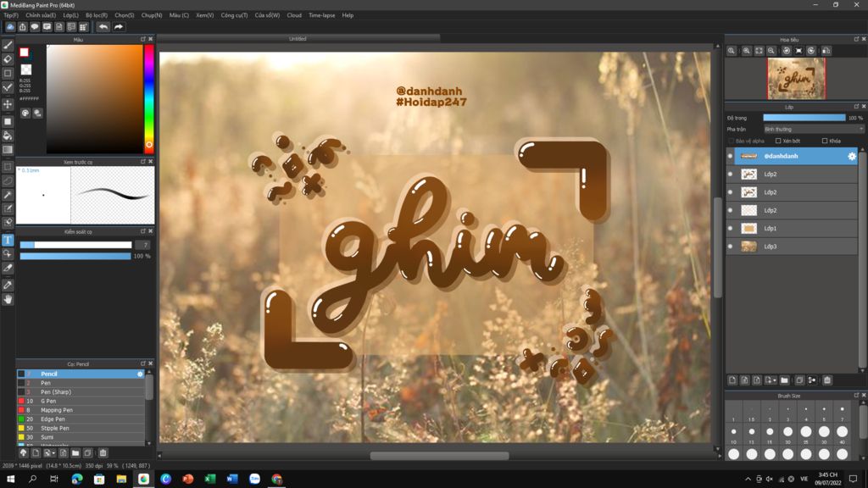Open Windows Start menu
This screenshot has width=868, height=488.
pyautogui.click(x=10, y=480)
